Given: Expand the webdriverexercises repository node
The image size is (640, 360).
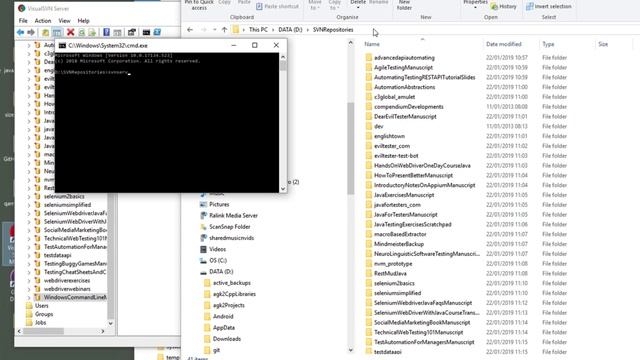Looking at the screenshot, I should pos(29,281).
